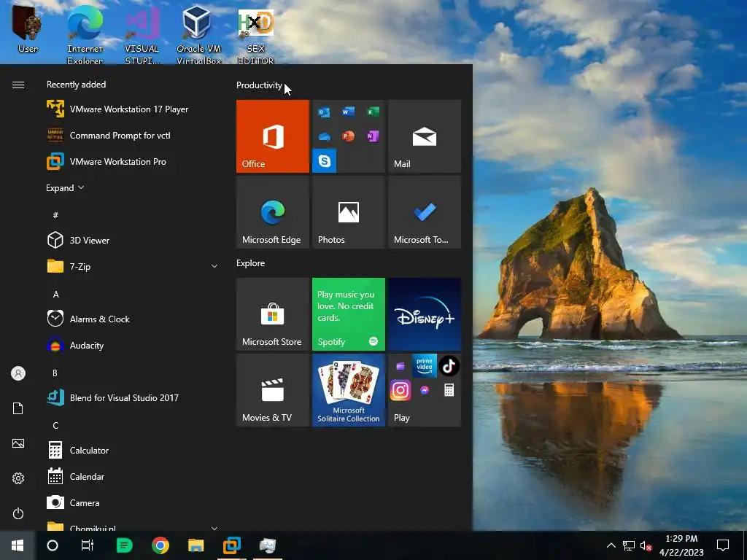747x560 pixels.
Task: Expand the 7-Zip folder chevron
Action: tap(214, 266)
